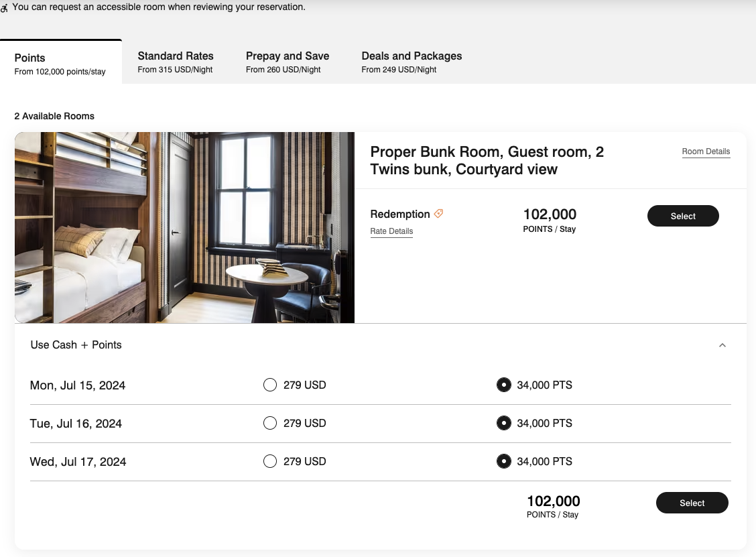Select 34,000 PTS for Mon, Jul 15
This screenshot has height=557, width=756.
click(x=504, y=385)
